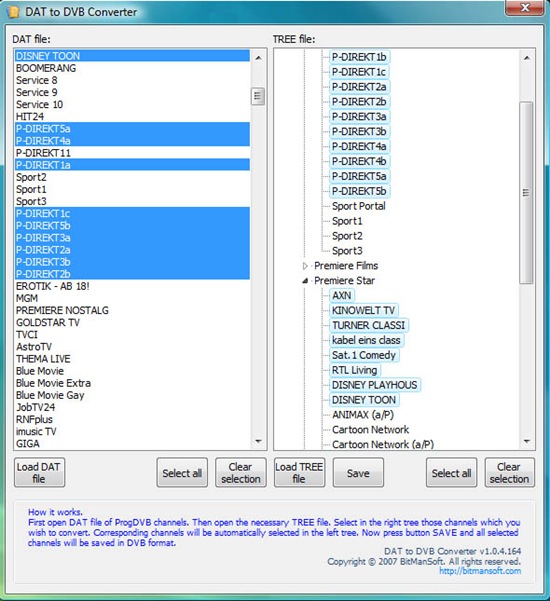Viewport: 550px width, 601px height.
Task: Select the Premiere Star tree label
Action: (345, 281)
